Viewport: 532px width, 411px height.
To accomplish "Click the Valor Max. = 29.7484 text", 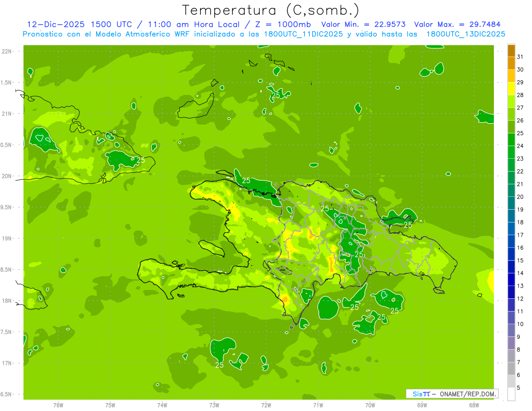I will (x=458, y=24).
